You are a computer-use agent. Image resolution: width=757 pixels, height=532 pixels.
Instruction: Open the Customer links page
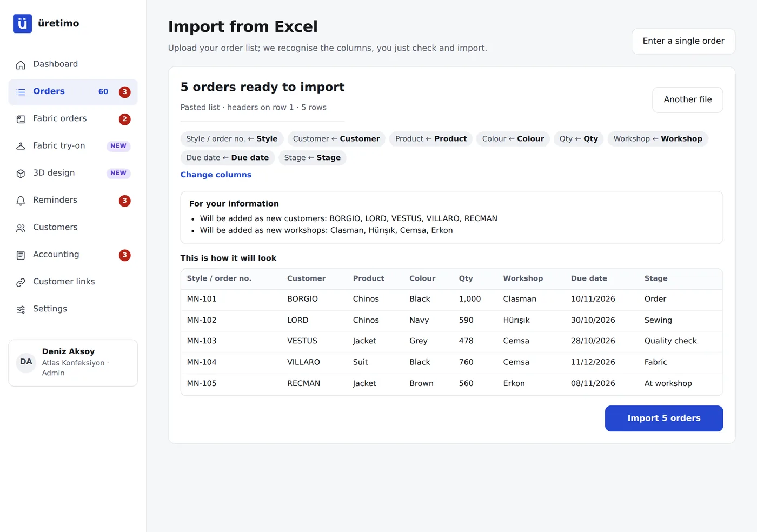click(x=73, y=282)
